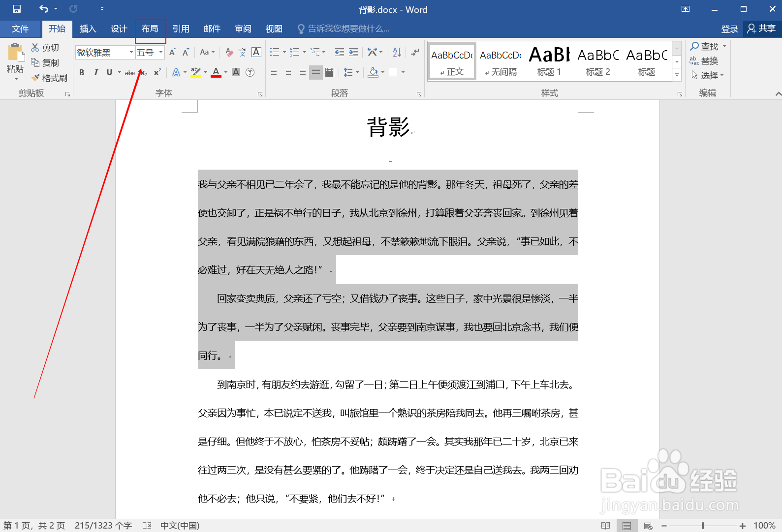Switch to the 引用 tab

(x=181, y=29)
